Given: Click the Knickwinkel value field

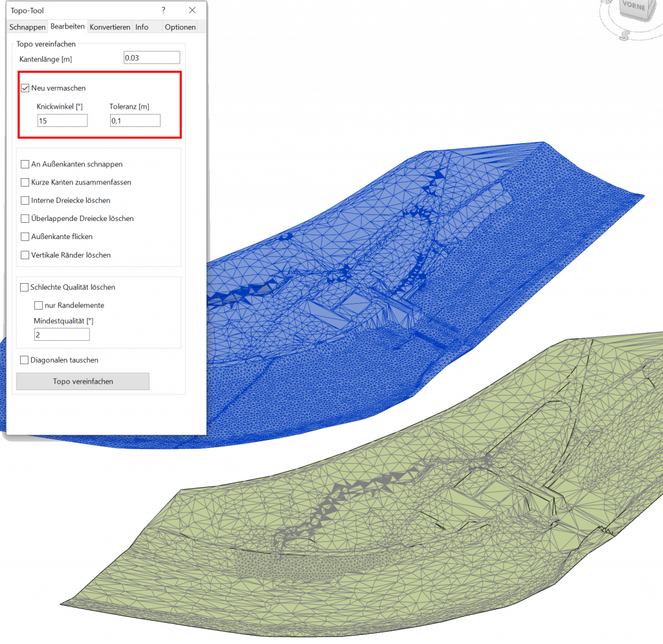Looking at the screenshot, I should [62, 121].
